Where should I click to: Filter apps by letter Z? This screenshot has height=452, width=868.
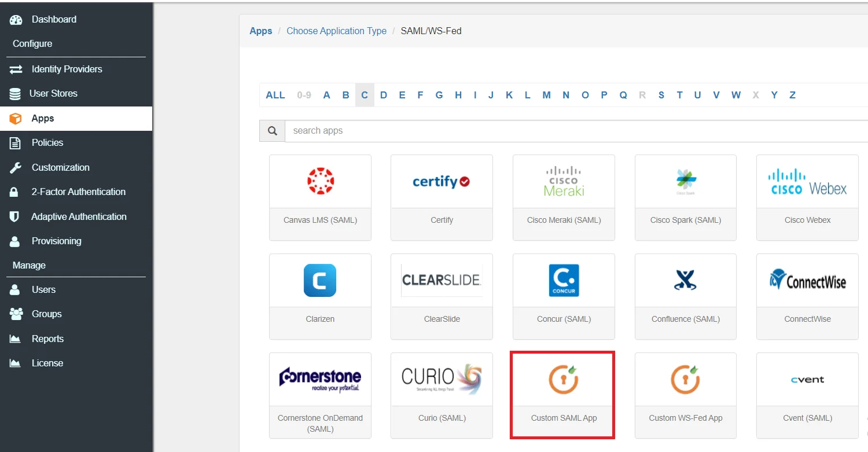(793, 95)
